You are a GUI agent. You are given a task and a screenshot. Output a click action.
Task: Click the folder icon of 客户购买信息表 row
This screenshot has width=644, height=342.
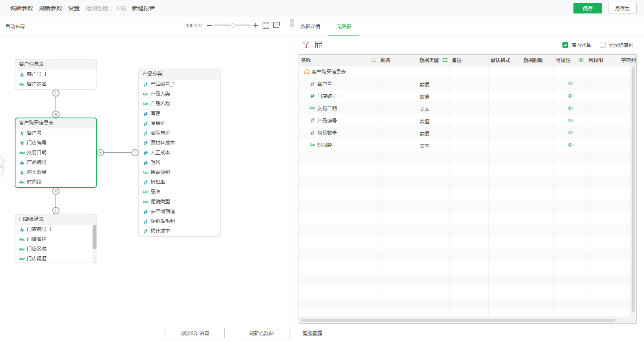click(306, 71)
